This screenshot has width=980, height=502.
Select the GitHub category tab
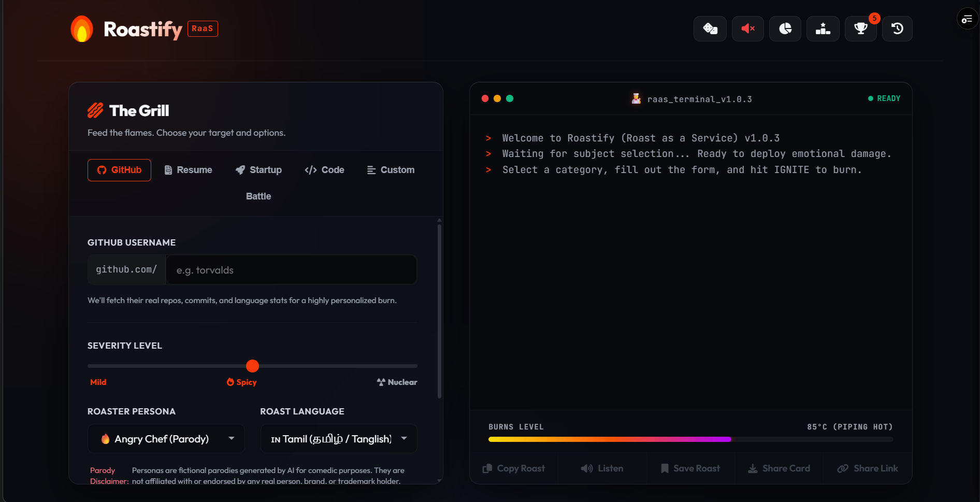coord(119,170)
